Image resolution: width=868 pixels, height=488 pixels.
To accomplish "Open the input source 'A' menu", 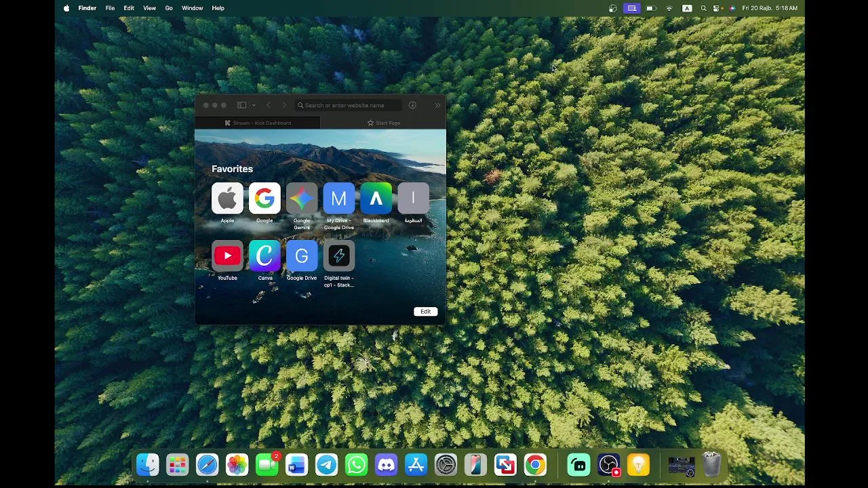I will pos(687,8).
